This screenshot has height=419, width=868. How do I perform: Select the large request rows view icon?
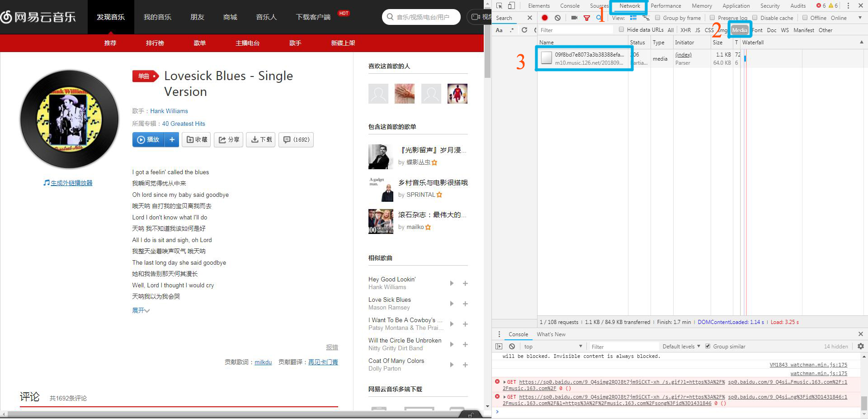633,18
